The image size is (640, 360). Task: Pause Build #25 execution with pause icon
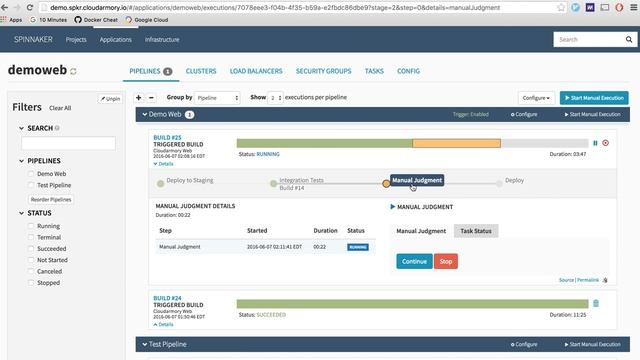[x=595, y=143]
